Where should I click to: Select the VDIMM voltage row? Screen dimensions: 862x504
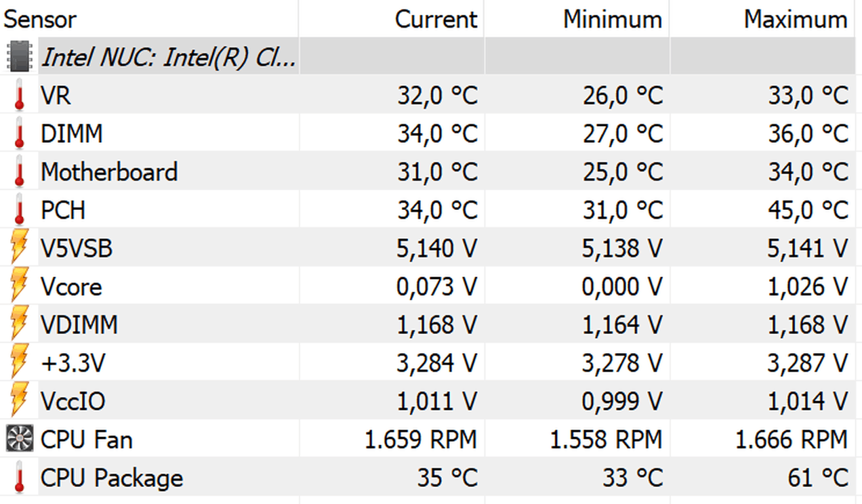pyautogui.click(x=431, y=324)
